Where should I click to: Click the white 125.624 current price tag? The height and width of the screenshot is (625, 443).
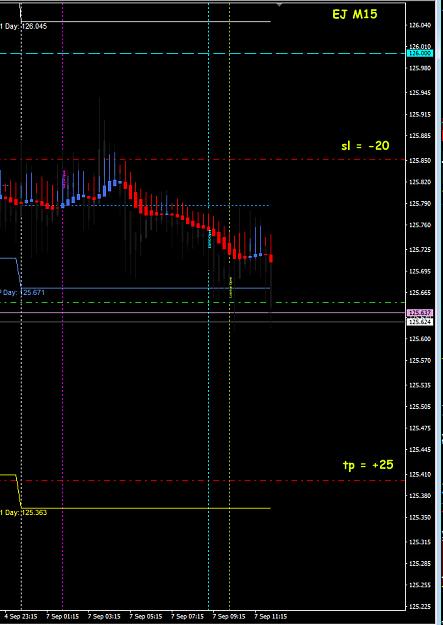pos(419,321)
